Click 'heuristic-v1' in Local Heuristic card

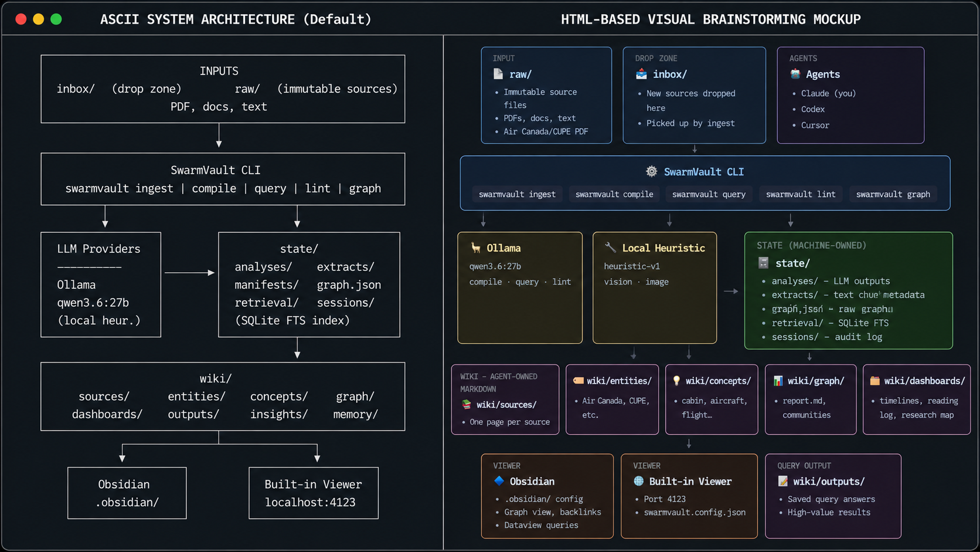coord(632,266)
